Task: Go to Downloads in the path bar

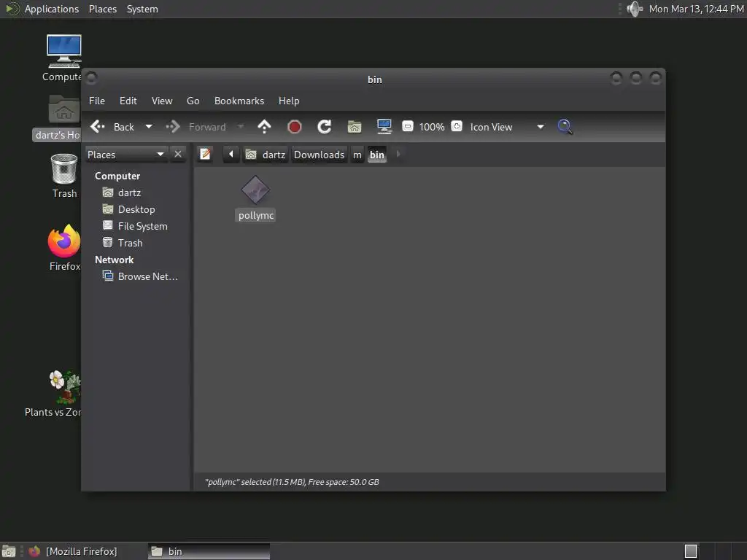Action: coord(320,155)
